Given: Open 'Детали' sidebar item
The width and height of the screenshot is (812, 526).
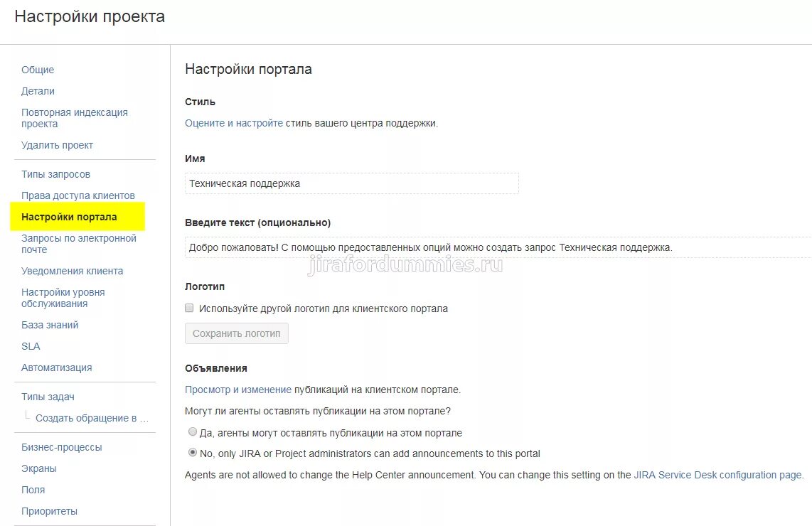Looking at the screenshot, I should tap(38, 91).
